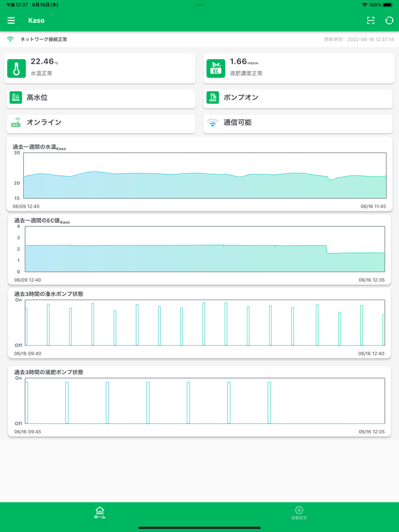This screenshot has width=399, height=532.
Task: Click the 高水位 label
Action: pos(37,97)
